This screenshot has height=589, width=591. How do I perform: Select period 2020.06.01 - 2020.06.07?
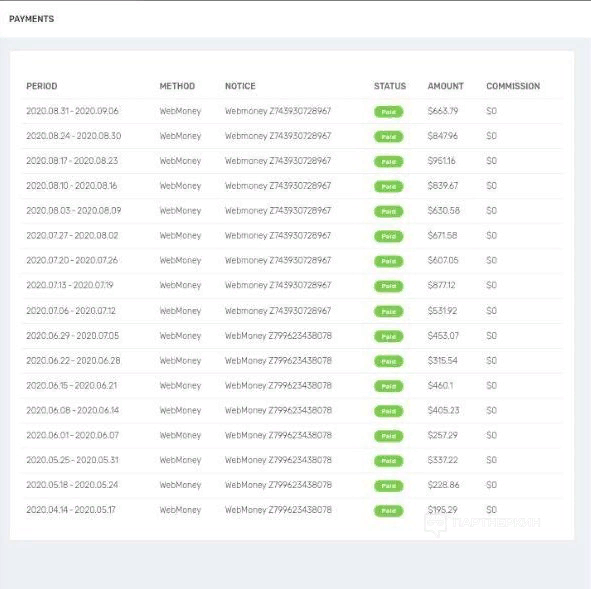(x=72, y=435)
